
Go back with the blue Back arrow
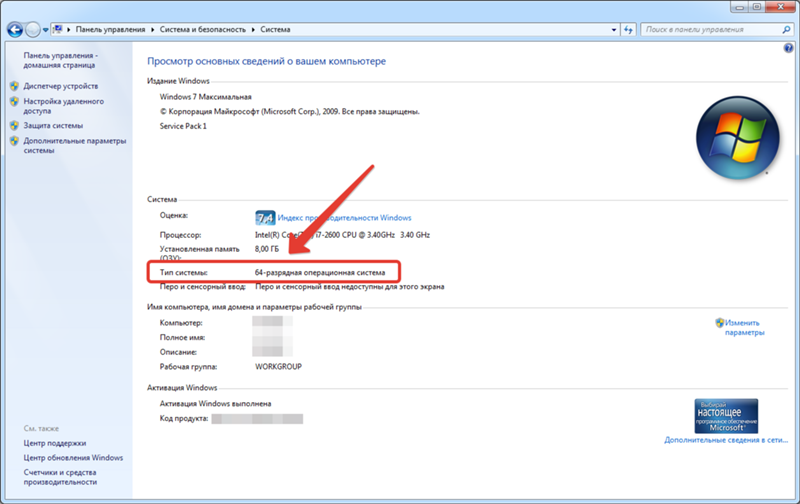point(15,30)
